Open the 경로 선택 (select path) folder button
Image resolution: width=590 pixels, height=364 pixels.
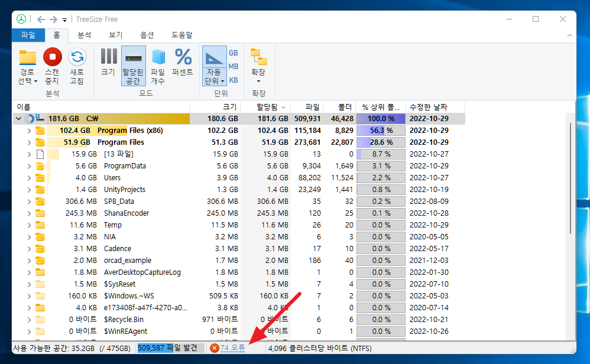click(27, 67)
